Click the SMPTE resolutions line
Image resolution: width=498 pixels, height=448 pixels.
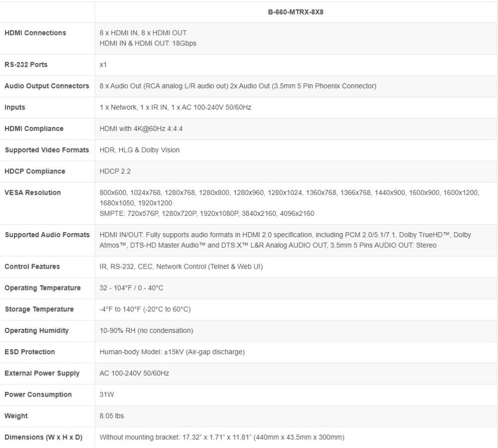tap(207, 213)
